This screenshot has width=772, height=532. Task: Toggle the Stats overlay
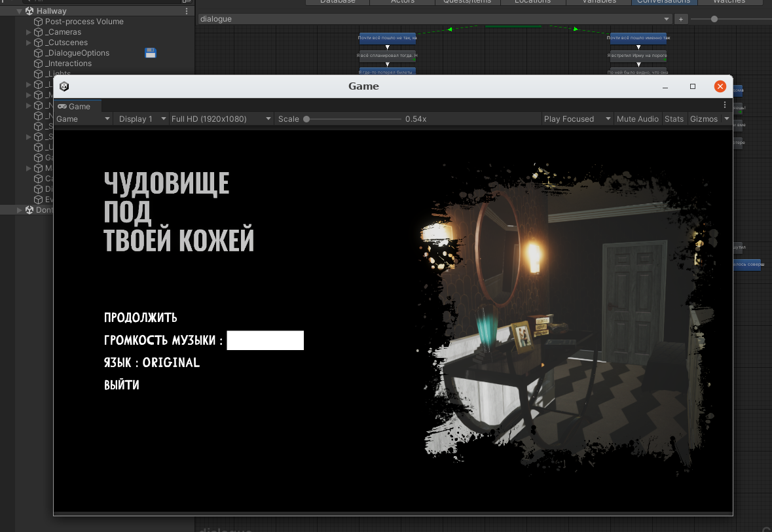tap(674, 119)
